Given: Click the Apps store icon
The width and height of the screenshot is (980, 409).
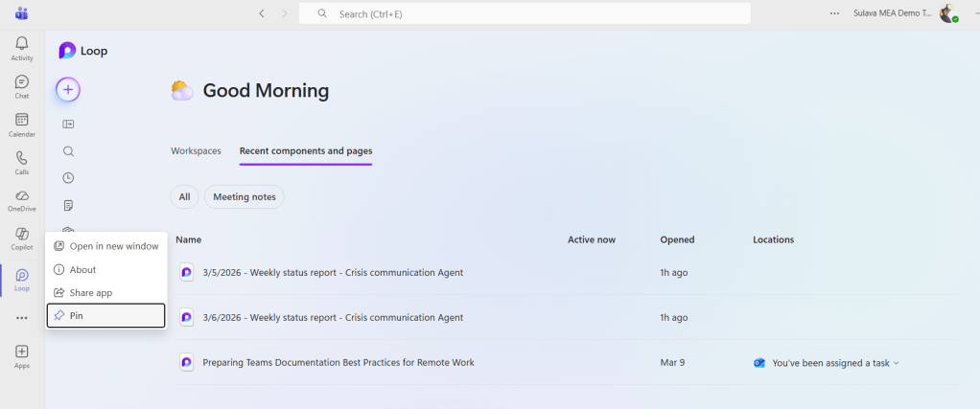Looking at the screenshot, I should [x=21, y=356].
